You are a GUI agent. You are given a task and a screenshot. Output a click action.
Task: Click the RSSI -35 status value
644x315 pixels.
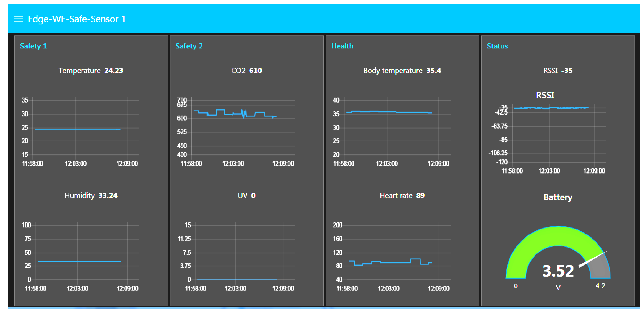pos(557,70)
